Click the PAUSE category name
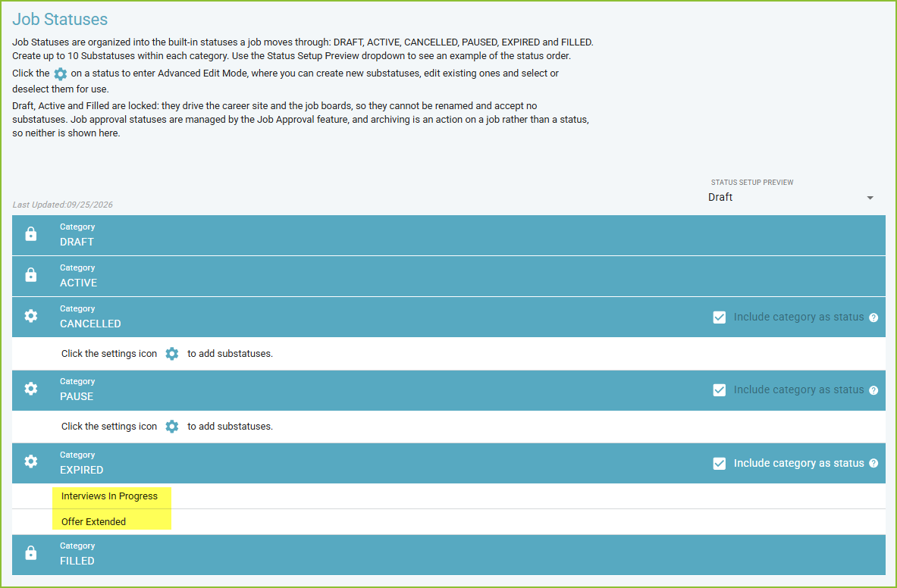 tap(77, 396)
